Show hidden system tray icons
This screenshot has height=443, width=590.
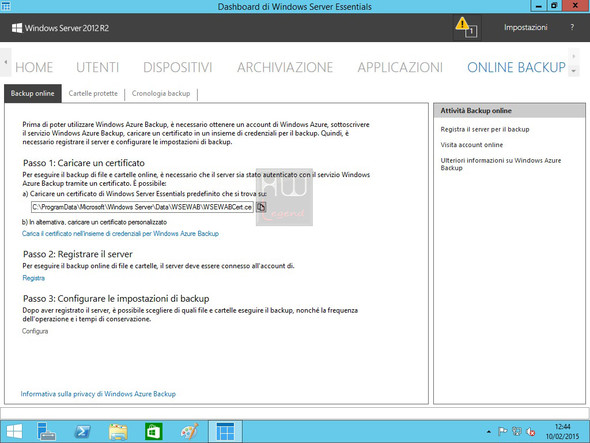(488, 432)
